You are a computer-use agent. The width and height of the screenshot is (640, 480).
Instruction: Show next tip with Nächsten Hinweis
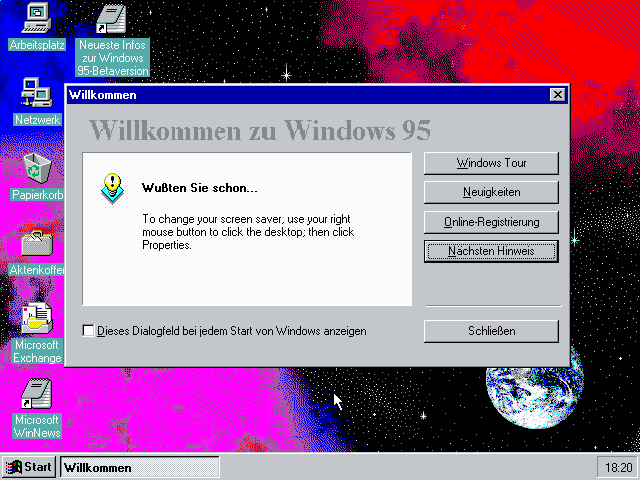pyautogui.click(x=491, y=251)
